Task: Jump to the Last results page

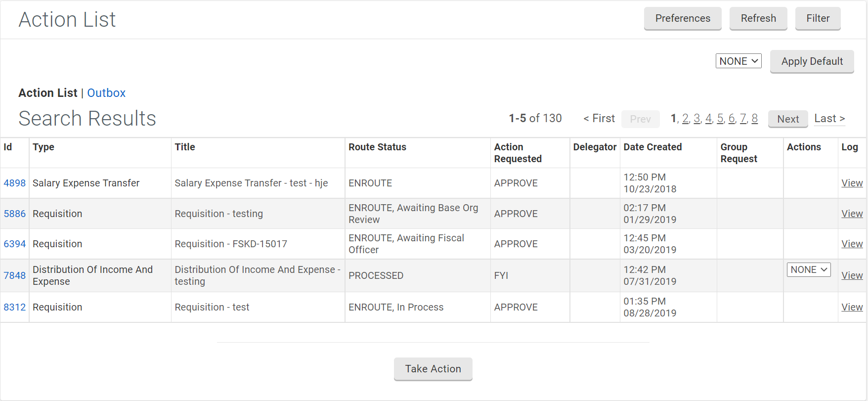Action: (829, 119)
